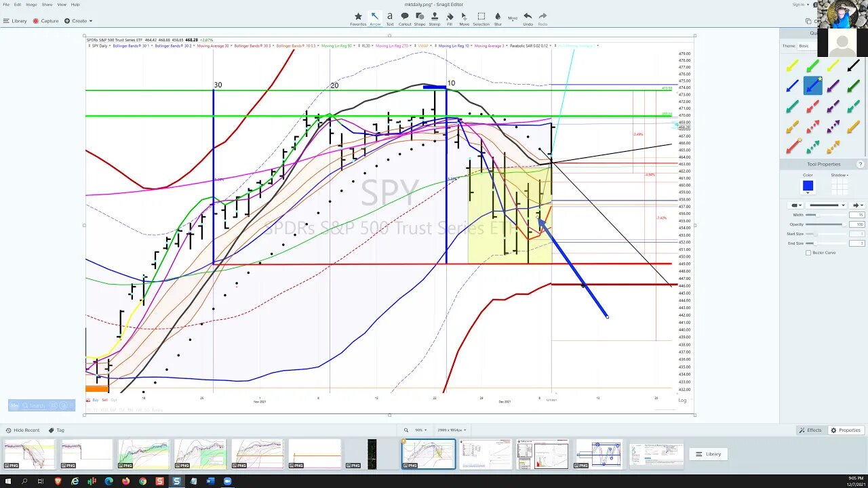Screen dimensions: 868x488
Task: Select the Text tool
Action: pyautogui.click(x=390, y=19)
